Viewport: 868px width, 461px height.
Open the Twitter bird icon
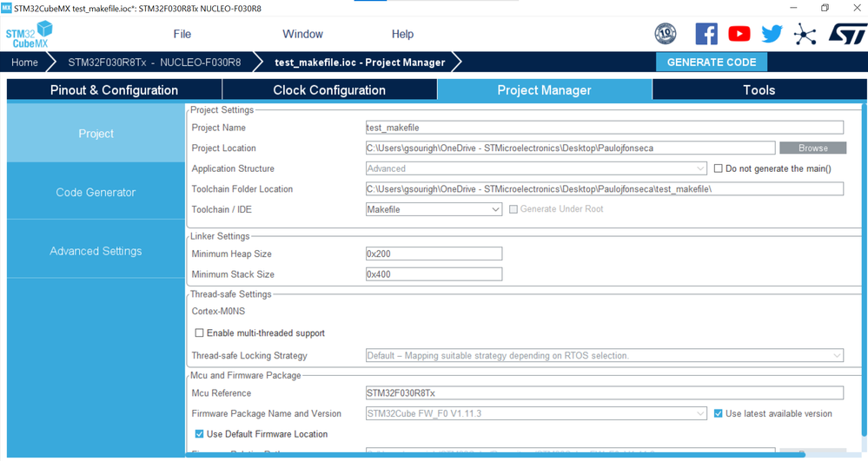(x=772, y=34)
